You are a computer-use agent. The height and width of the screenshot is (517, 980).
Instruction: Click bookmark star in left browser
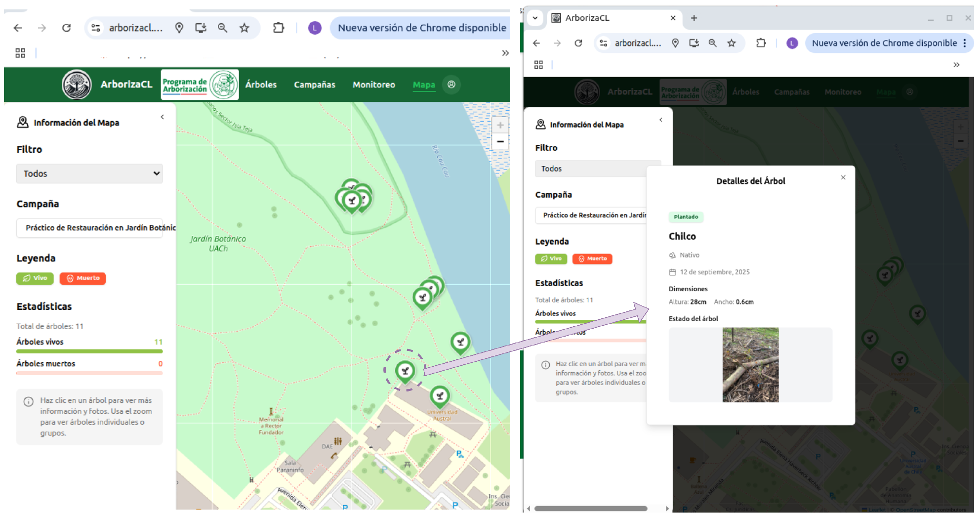point(244,28)
